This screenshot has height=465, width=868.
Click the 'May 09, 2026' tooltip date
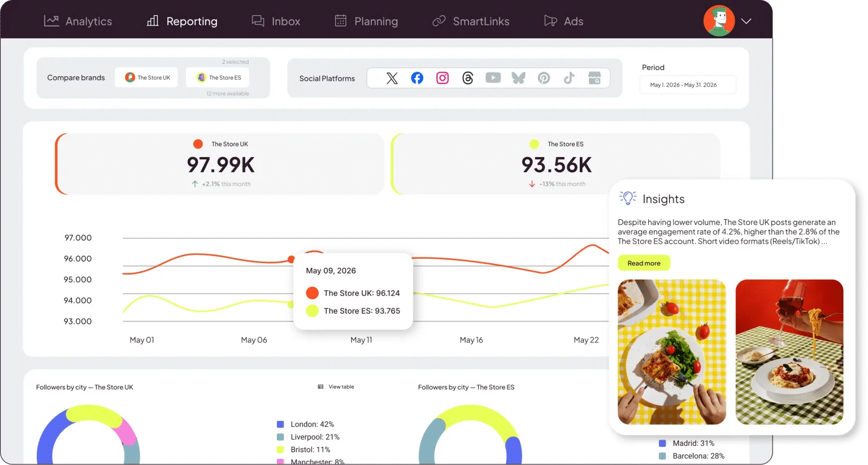331,271
